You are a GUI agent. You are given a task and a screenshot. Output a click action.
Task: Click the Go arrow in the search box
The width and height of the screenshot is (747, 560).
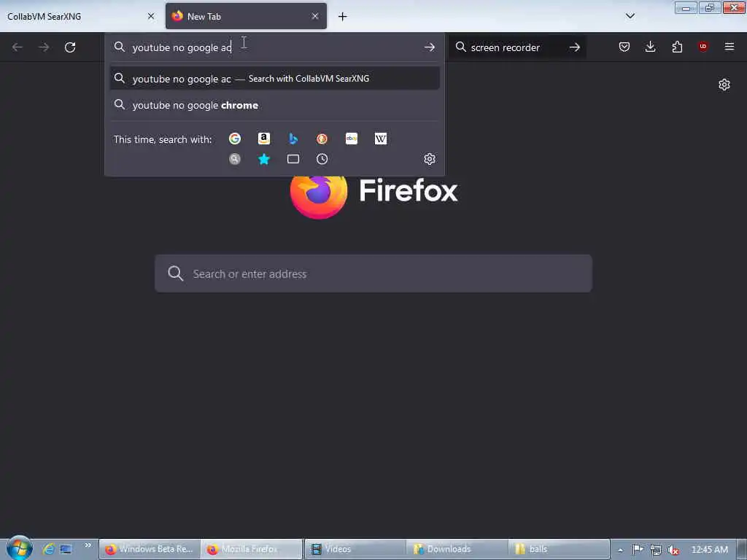[575, 47]
